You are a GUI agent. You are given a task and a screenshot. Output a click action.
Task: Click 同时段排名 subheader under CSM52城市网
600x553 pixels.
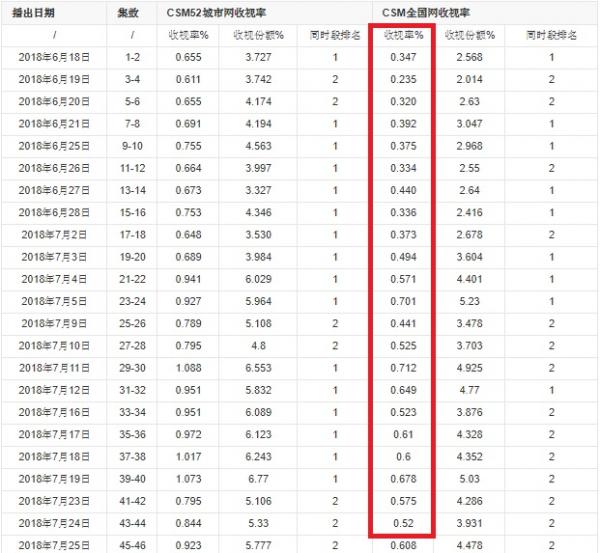tap(335, 35)
